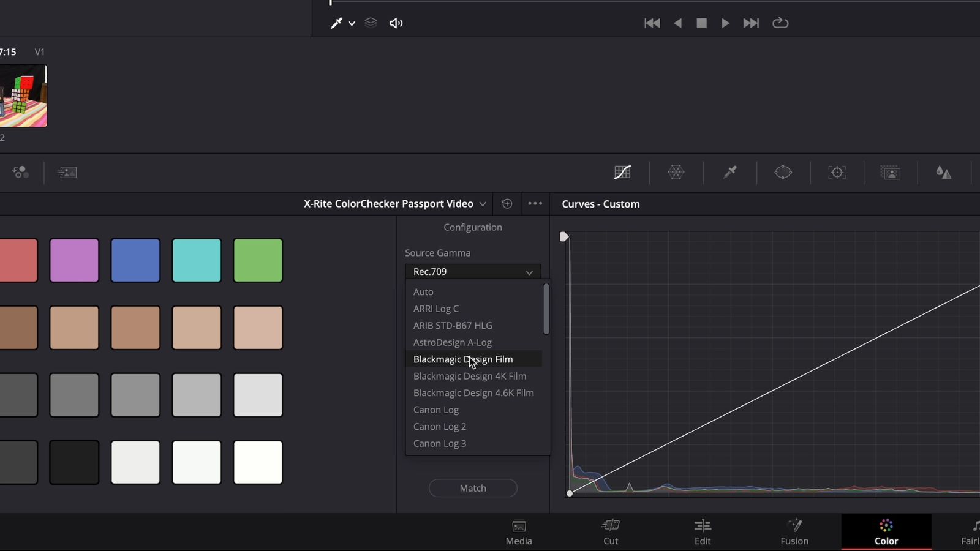The height and width of the screenshot is (551, 980).
Task: Toggle loop playback
Action: [x=780, y=23]
